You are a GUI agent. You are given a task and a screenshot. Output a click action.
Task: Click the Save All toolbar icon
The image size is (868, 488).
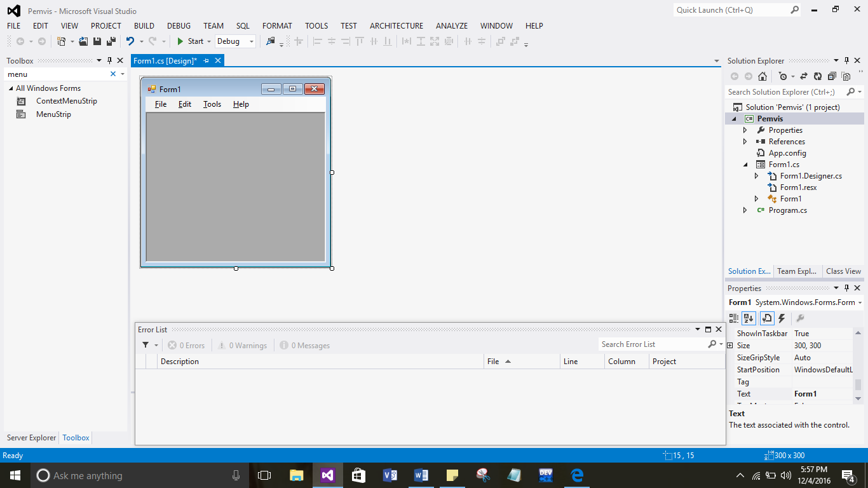(x=111, y=41)
